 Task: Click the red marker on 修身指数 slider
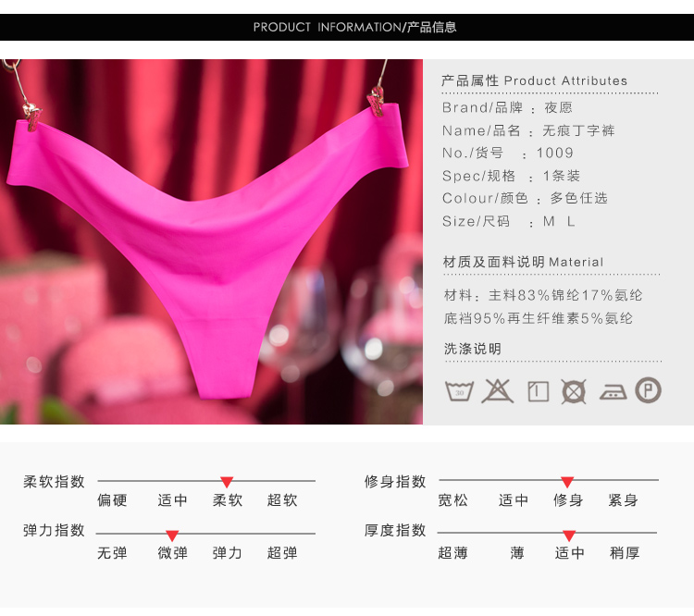coord(567,482)
